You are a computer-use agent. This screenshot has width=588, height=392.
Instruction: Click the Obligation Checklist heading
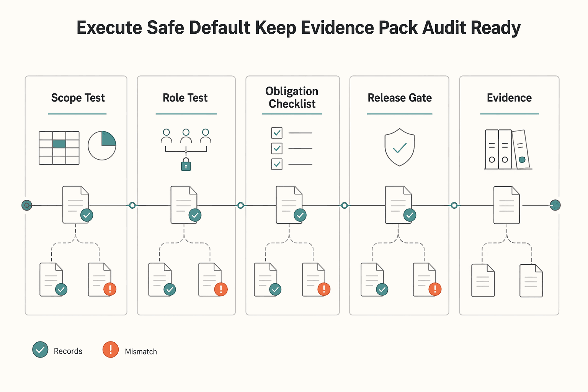click(292, 97)
